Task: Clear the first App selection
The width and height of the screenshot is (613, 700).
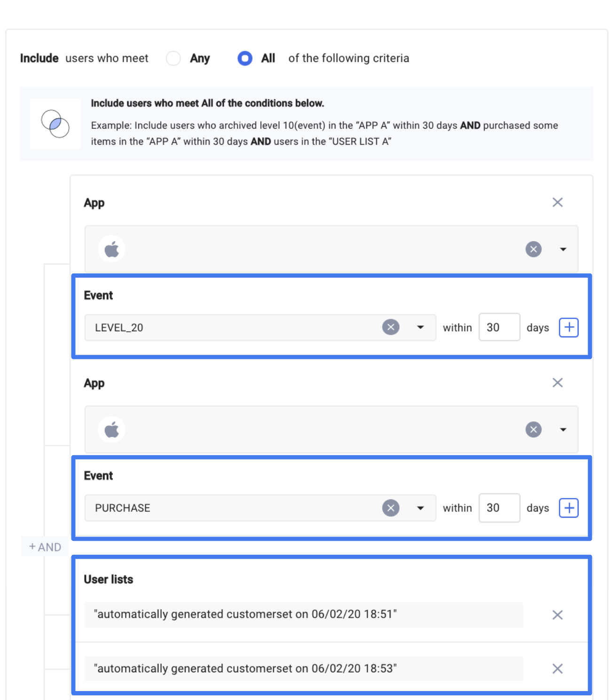Action: click(x=534, y=249)
